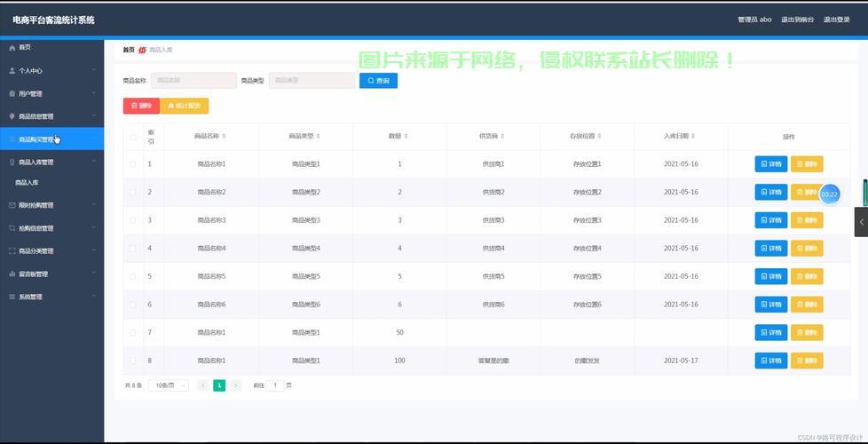Click the list icon beside 系统管理
The image size is (868, 444).
(12, 297)
